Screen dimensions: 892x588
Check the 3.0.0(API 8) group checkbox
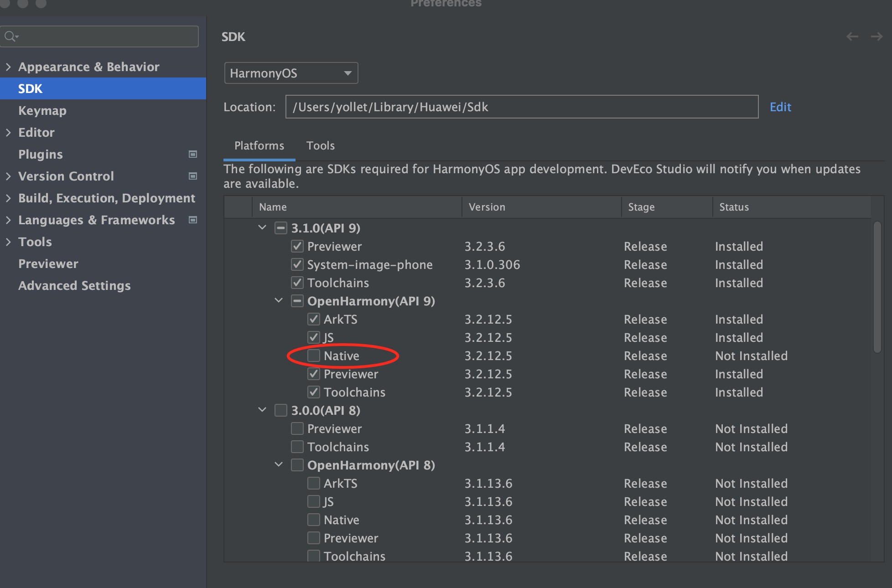coord(281,410)
